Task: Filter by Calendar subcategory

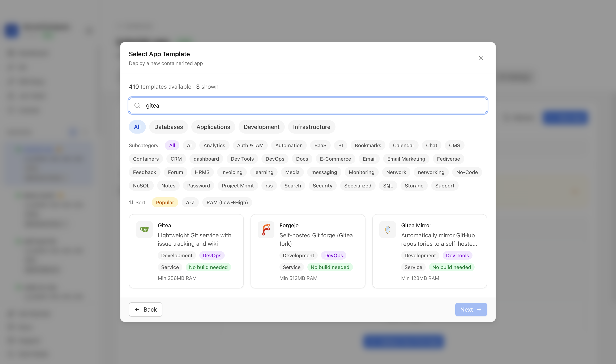Action: tap(403, 146)
